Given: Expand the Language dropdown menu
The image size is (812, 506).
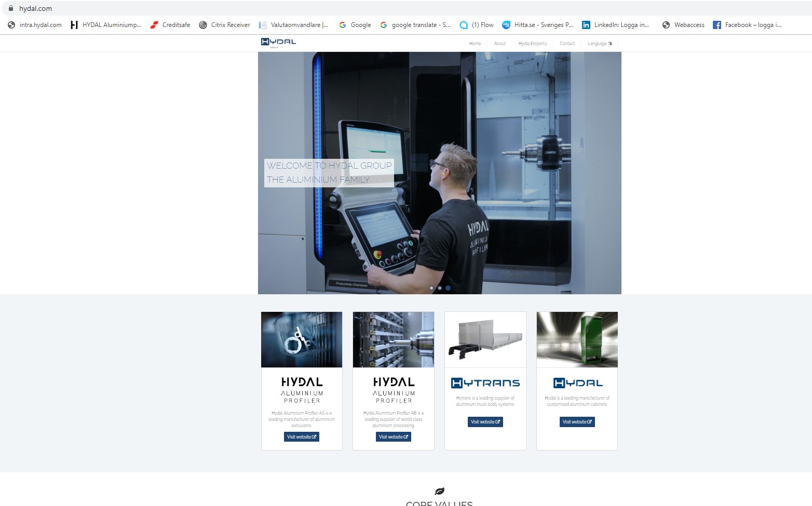Looking at the screenshot, I should click(x=600, y=44).
